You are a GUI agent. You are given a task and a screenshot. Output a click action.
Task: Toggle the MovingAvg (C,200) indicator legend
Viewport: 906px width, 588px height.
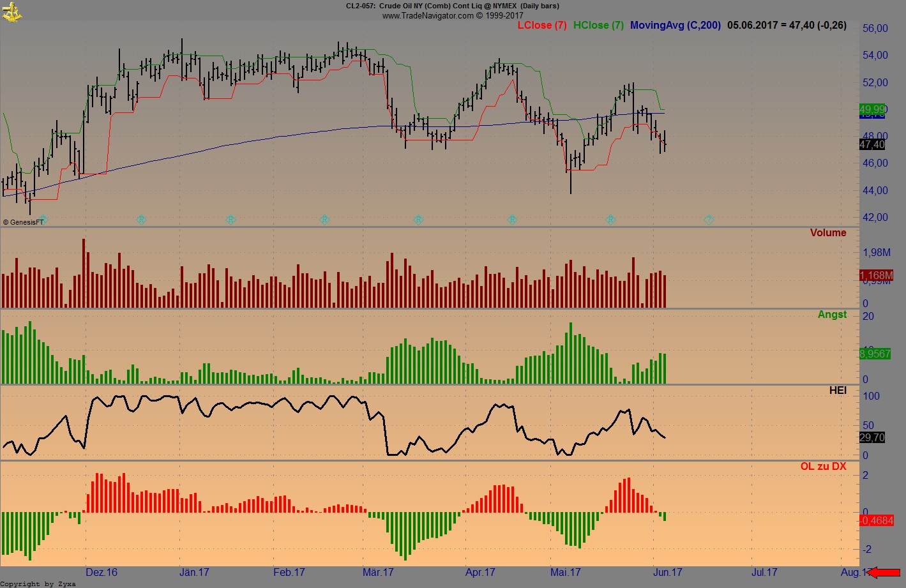[x=675, y=26]
